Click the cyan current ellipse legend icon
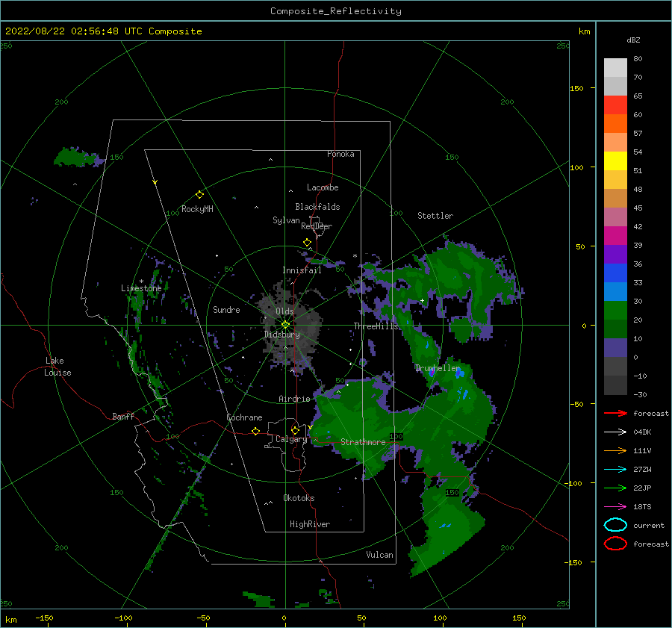This screenshot has height=628, width=672. 615,525
